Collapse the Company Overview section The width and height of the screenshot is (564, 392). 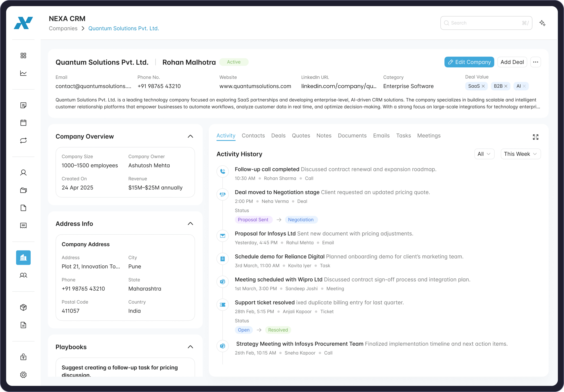point(190,136)
